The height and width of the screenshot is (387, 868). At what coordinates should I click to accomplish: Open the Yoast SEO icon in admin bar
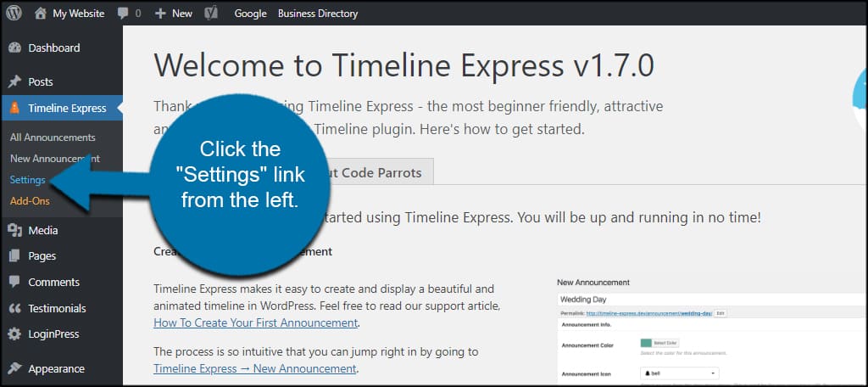click(x=211, y=14)
